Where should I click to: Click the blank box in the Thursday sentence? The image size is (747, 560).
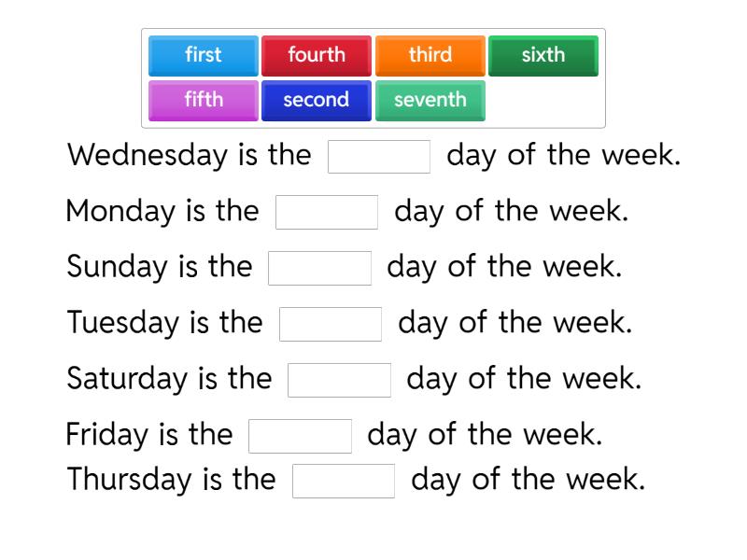pyautogui.click(x=345, y=480)
